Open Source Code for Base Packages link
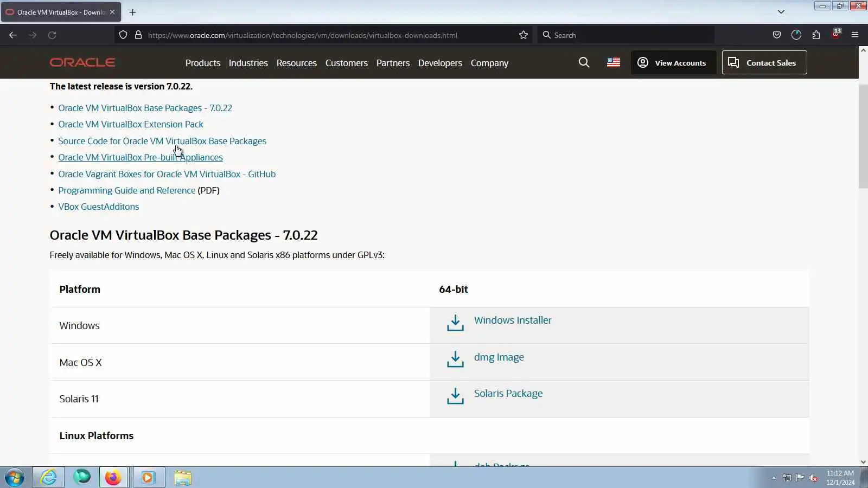The height and width of the screenshot is (488, 868). 162,141
